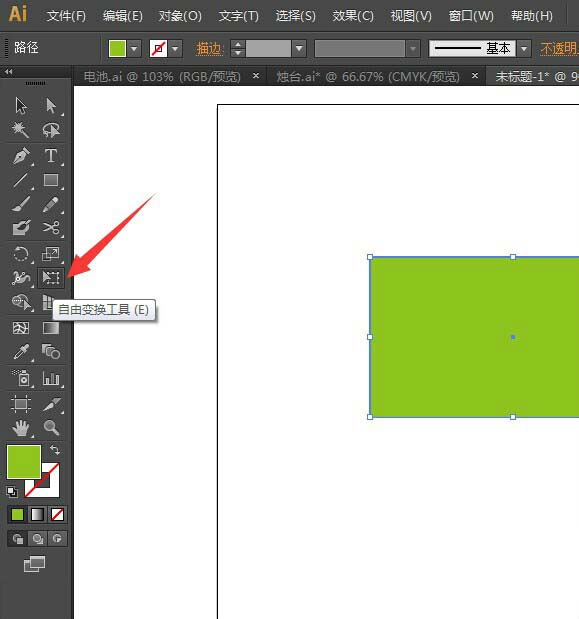Enable Draw Normal mode
The image size is (579, 619).
[x=17, y=538]
